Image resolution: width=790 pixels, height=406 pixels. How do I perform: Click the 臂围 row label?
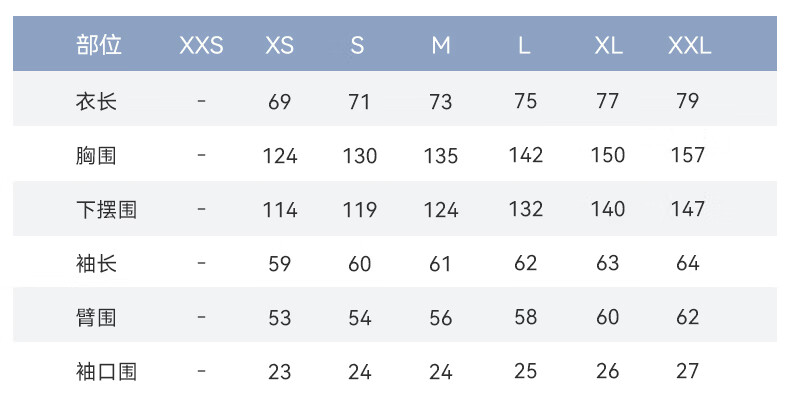pyautogui.click(x=96, y=318)
